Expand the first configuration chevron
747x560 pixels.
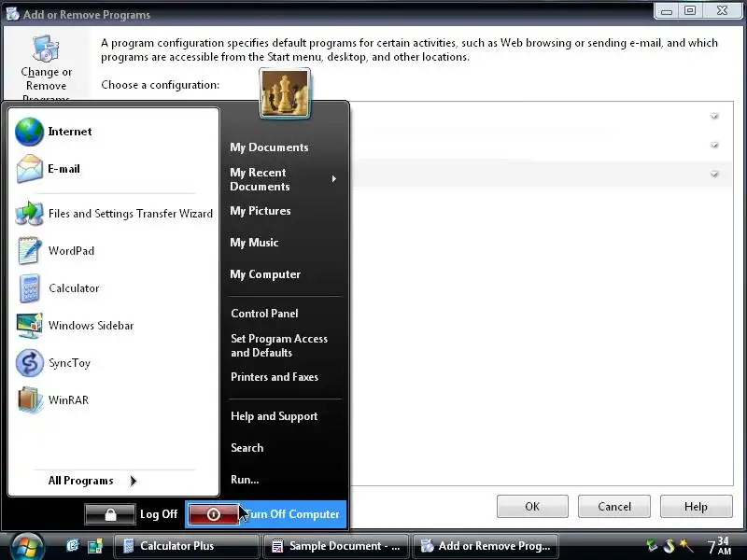pyautogui.click(x=714, y=116)
